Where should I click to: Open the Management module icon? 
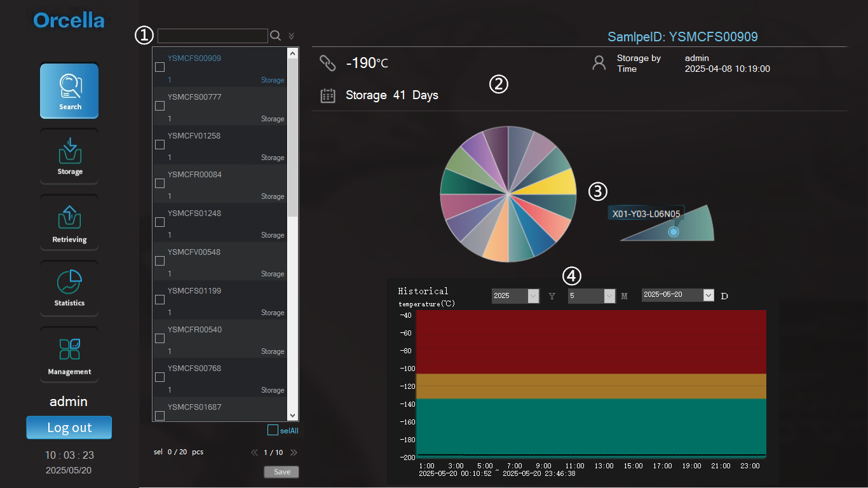click(x=69, y=355)
